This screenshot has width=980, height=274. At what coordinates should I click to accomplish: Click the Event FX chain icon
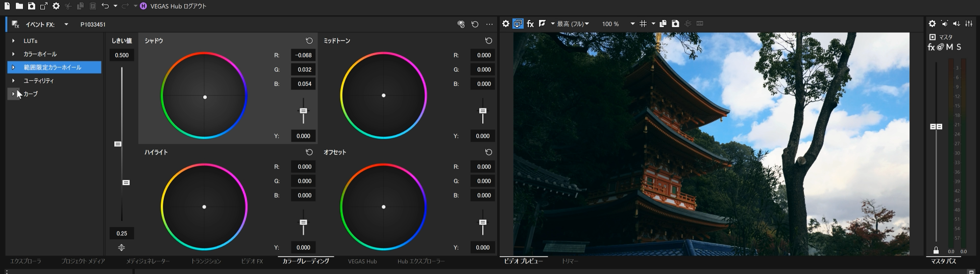pos(15,24)
